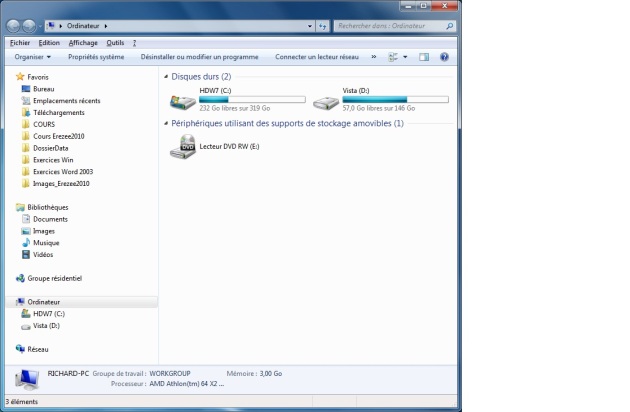Open the Exercices Word 2003 folder

[57, 172]
